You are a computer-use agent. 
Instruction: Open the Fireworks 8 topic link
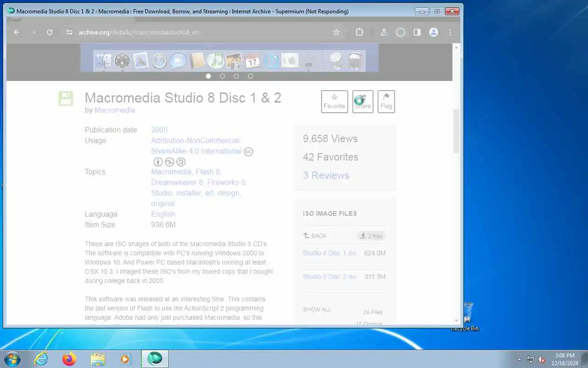(226, 182)
